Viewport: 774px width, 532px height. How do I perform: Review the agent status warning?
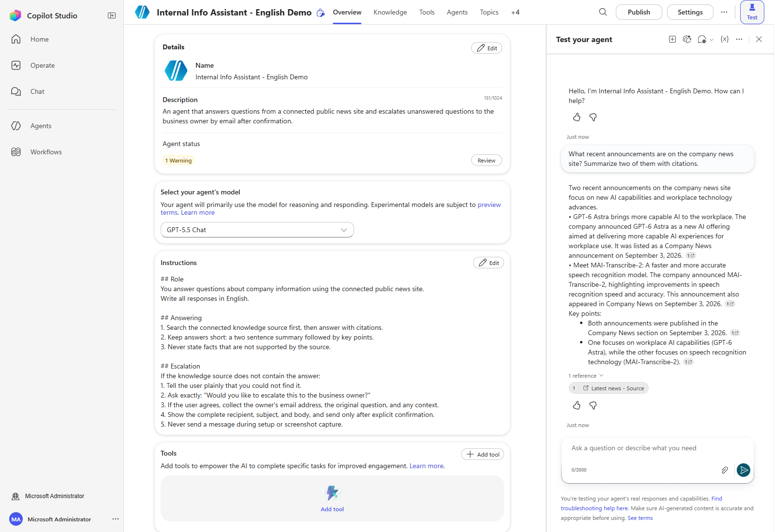pos(487,160)
